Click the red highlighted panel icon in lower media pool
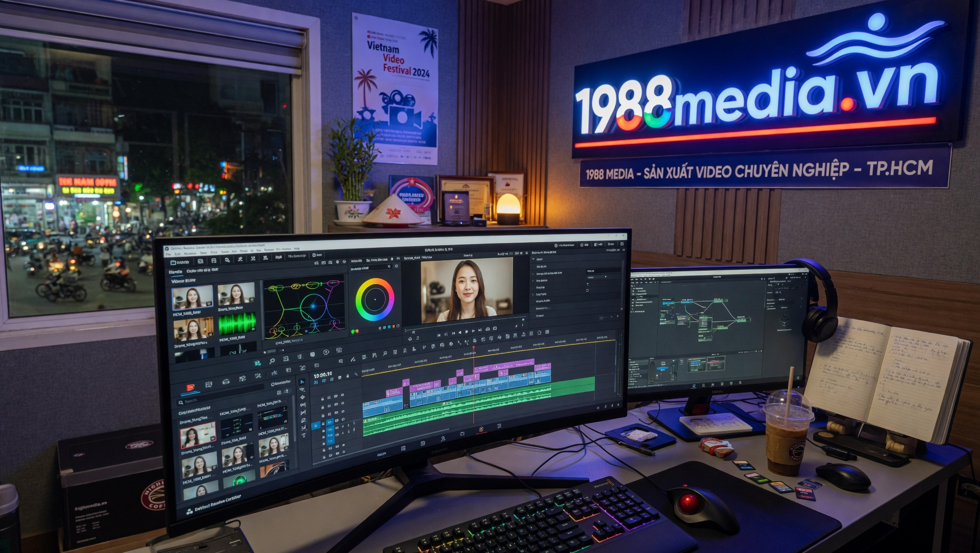Screen dimensions: 980x553 (x=191, y=388)
